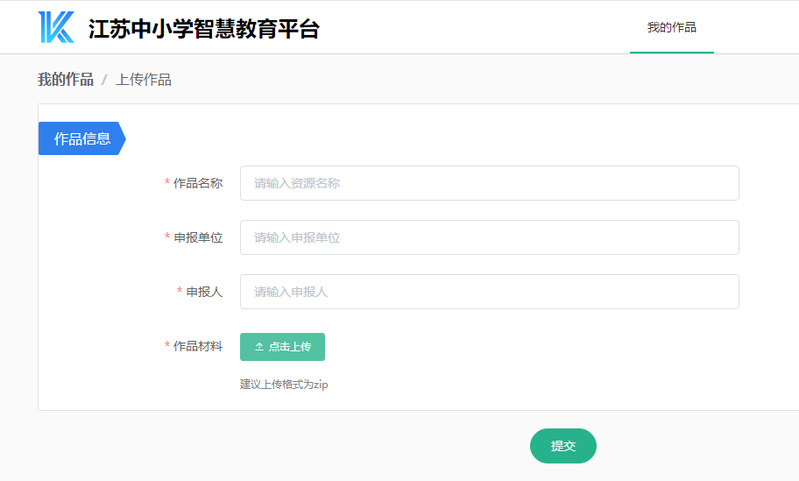The height and width of the screenshot is (481, 799).
Task: Select the 上传作品 breadcrumb item
Action: pyautogui.click(x=143, y=80)
